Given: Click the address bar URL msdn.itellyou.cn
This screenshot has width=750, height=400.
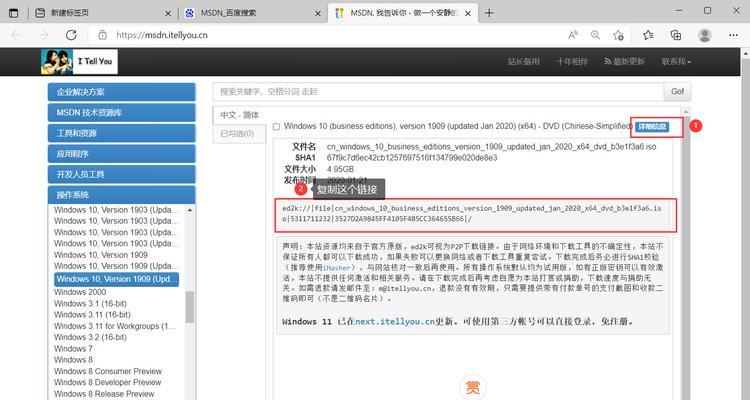Looking at the screenshot, I should 162,35.
